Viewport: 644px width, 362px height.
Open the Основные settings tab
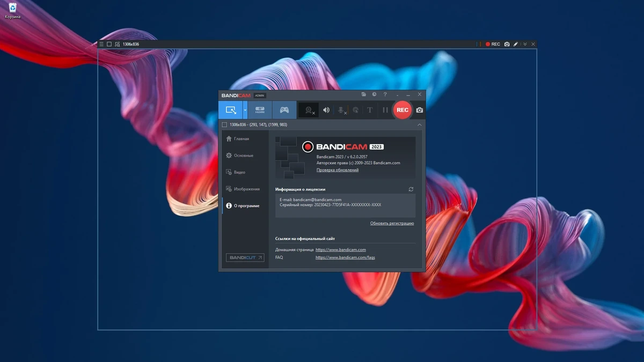pyautogui.click(x=245, y=156)
